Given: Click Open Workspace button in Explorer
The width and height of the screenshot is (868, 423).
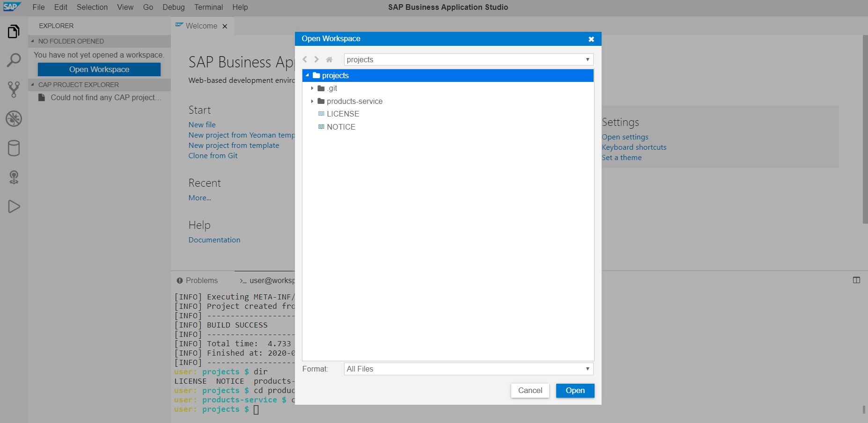Looking at the screenshot, I should 99,69.
